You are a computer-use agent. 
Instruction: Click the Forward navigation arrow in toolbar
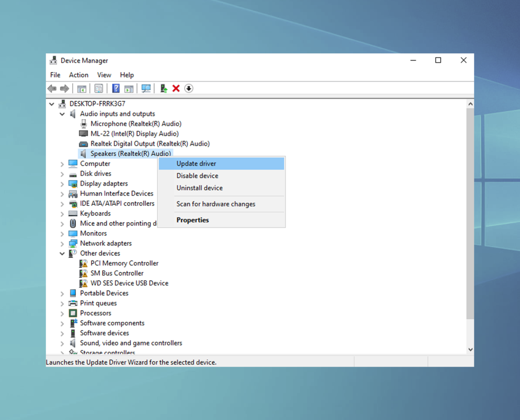(x=64, y=88)
